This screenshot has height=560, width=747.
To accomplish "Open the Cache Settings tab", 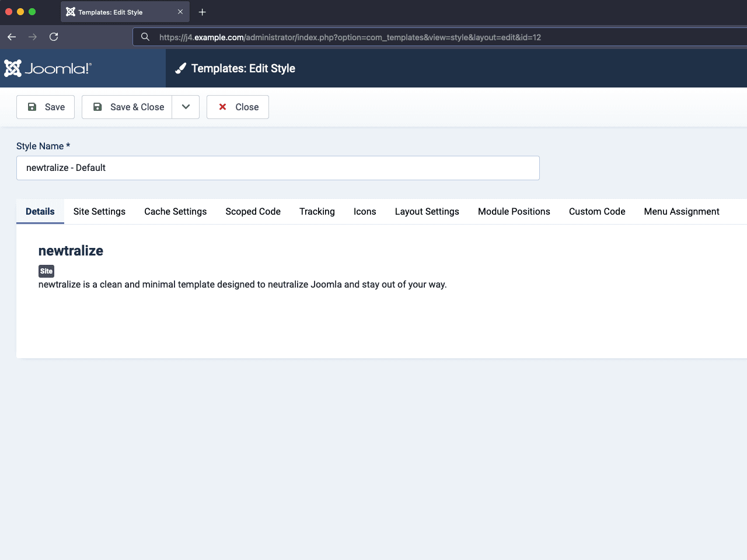I will pos(175,211).
